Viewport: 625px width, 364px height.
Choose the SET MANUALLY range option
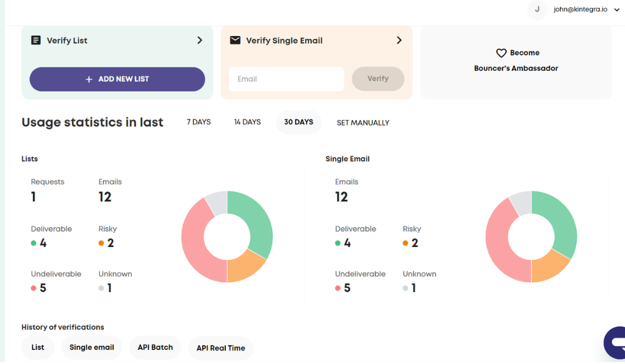coord(363,123)
